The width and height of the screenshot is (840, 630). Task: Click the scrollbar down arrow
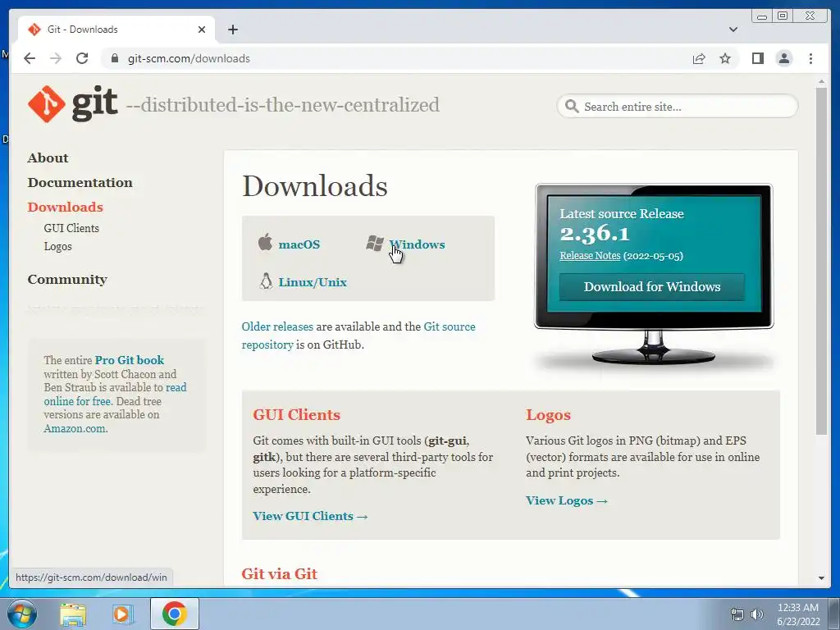[x=821, y=578]
